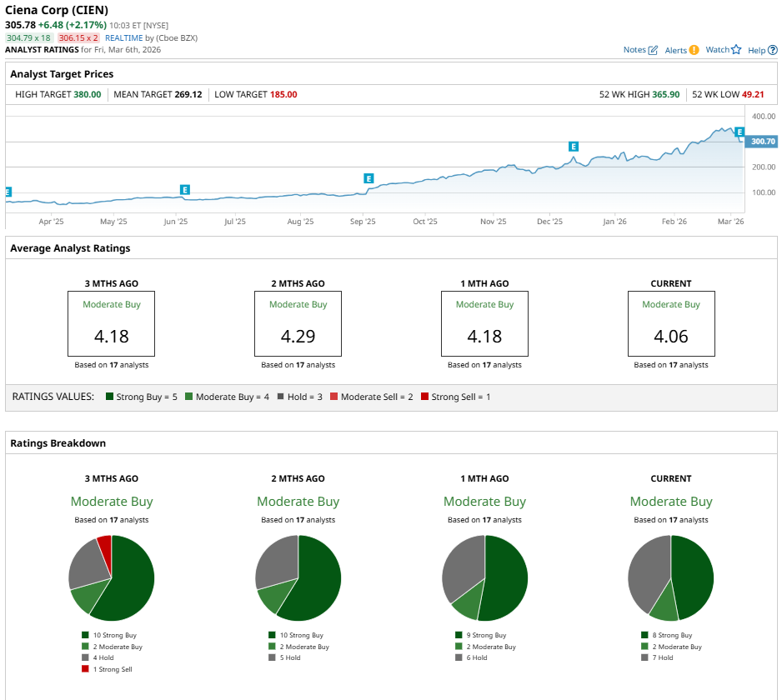Click red Strong Sell slice in 3 MTHS AGO pie
This screenshot has width=782, height=700.
tap(104, 547)
